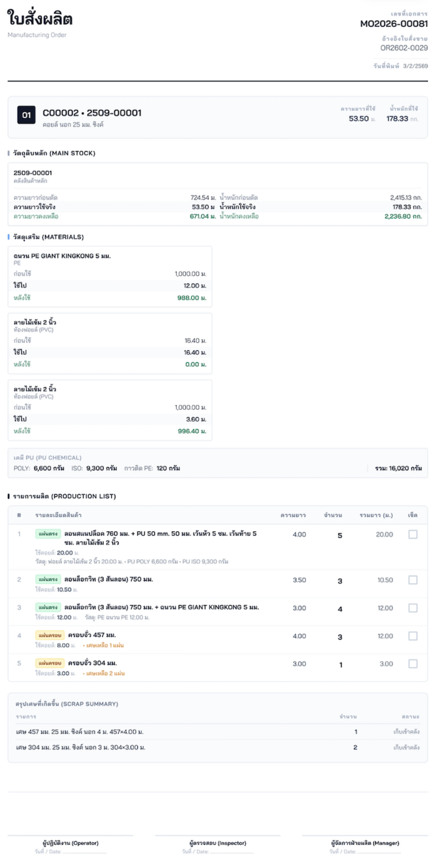The image size is (437, 868).
Task: Tick the checkbox for ครอบจั่ว 457 มม.
Action: 413,636
